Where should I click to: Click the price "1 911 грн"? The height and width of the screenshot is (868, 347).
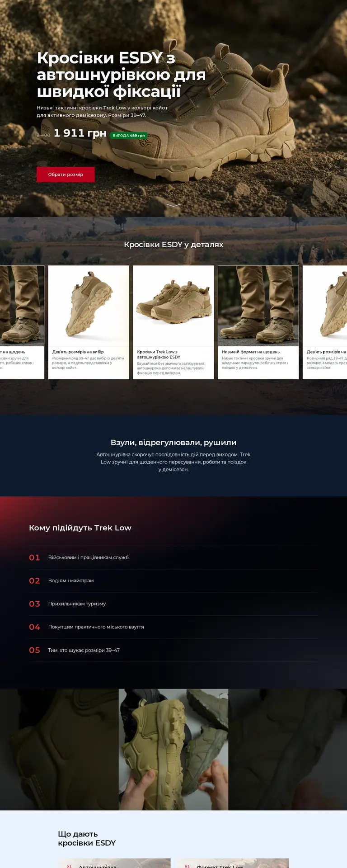[x=80, y=133]
